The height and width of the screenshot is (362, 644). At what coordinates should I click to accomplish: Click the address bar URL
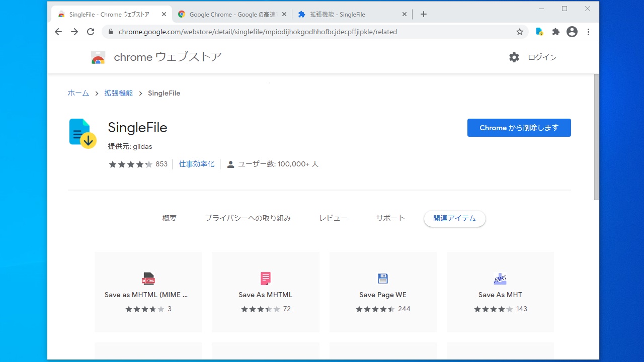point(258,32)
